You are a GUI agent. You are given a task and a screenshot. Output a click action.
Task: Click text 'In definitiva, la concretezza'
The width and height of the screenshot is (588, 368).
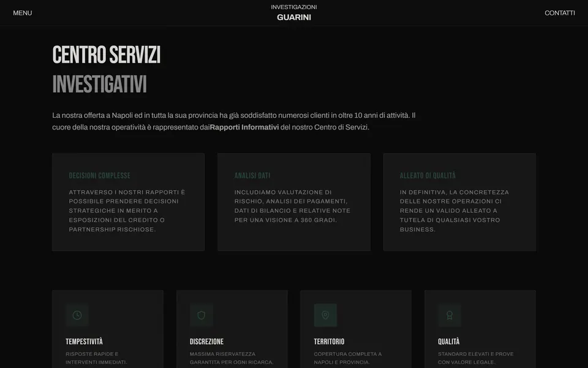coord(454,192)
